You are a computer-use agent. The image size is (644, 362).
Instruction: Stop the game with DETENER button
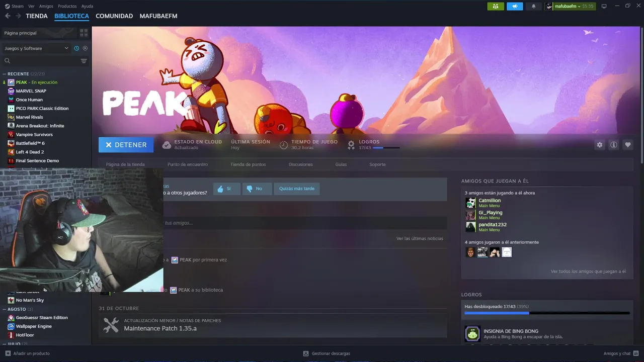[x=126, y=145]
